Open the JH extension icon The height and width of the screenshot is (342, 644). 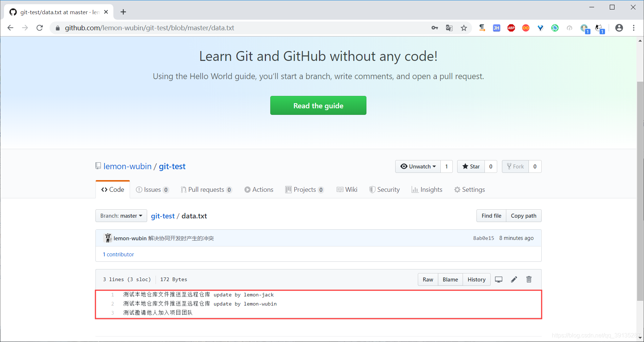tap(496, 28)
